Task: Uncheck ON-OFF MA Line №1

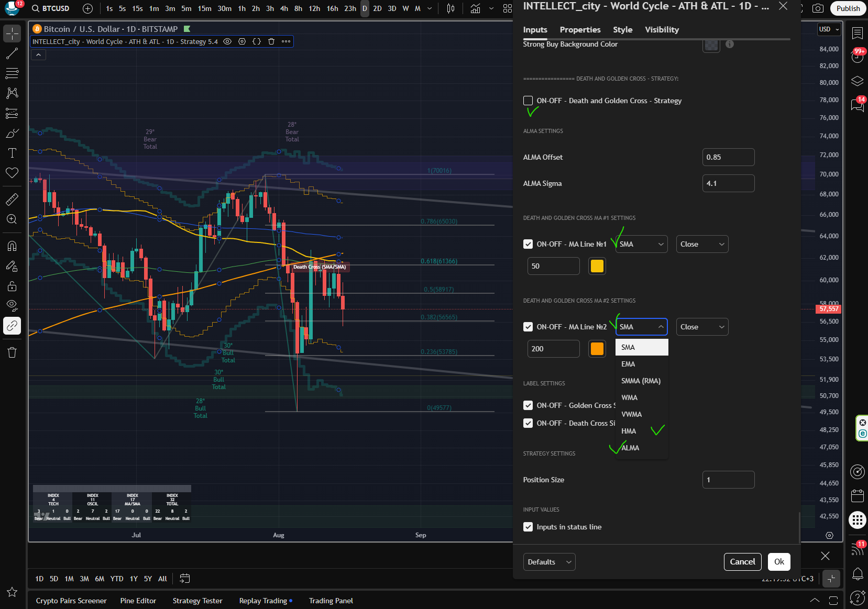Action: pyautogui.click(x=528, y=244)
